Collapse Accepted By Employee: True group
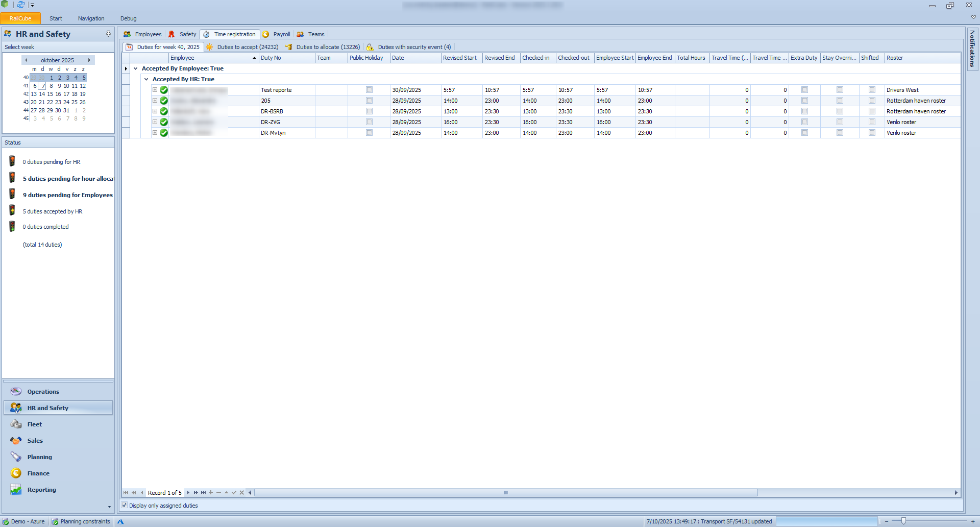The height and width of the screenshot is (527, 980). point(136,68)
